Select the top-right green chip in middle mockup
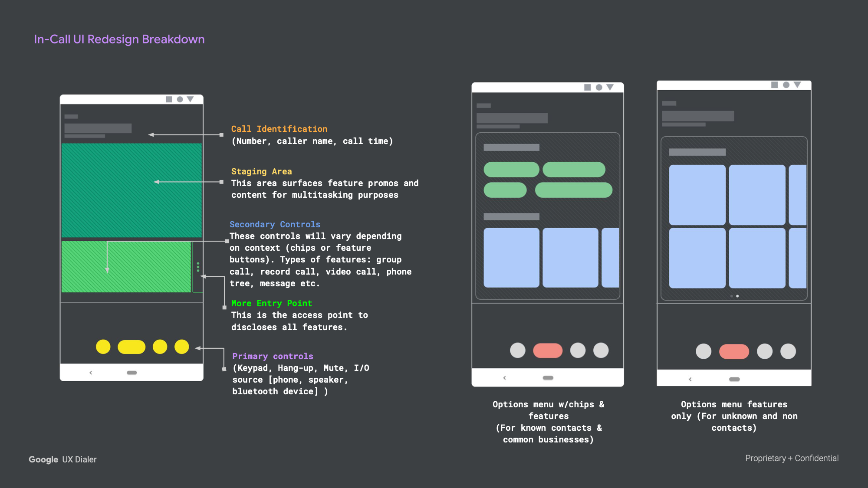 pyautogui.click(x=574, y=169)
